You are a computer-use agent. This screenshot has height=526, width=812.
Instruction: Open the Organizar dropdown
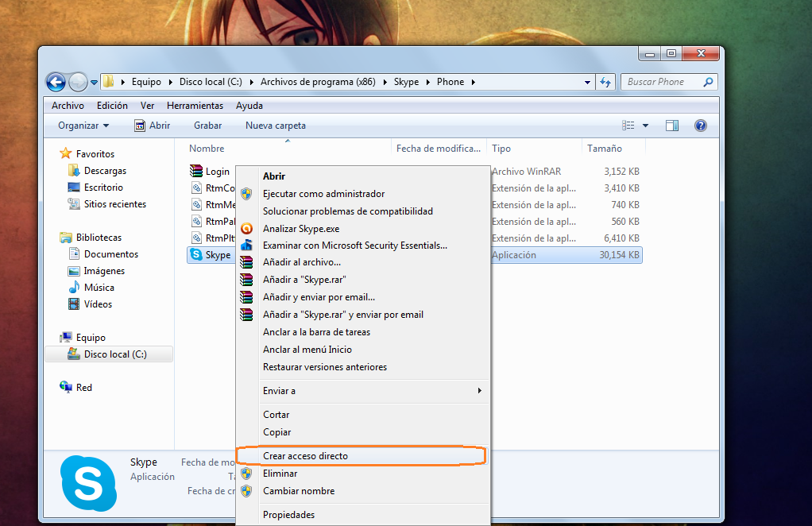tap(83, 126)
